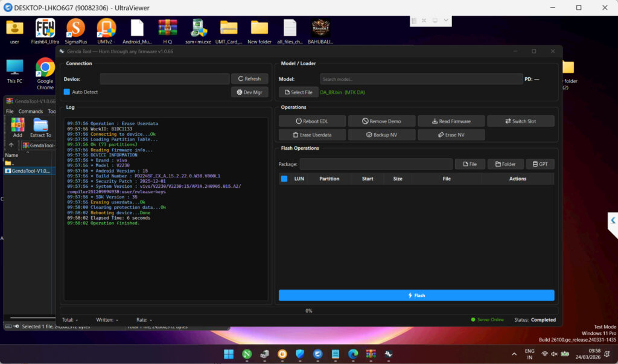Click the Backup NV button
The image size is (618, 364).
click(x=381, y=135)
